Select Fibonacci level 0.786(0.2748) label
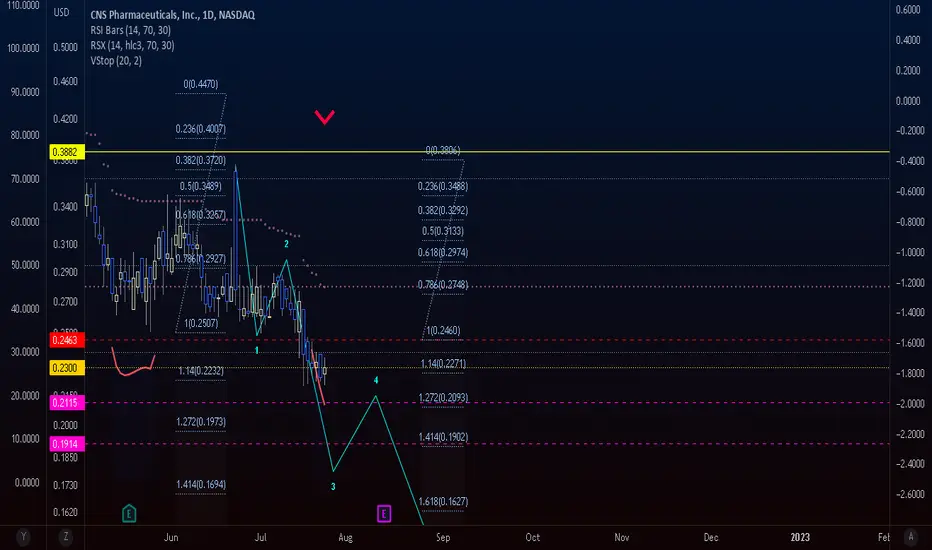Screen dimensions: 932x550 pyautogui.click(x=443, y=284)
